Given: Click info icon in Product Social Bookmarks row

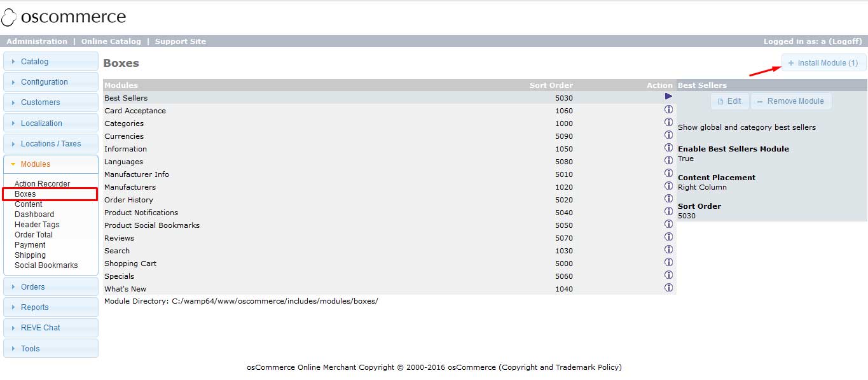Looking at the screenshot, I should tap(668, 224).
